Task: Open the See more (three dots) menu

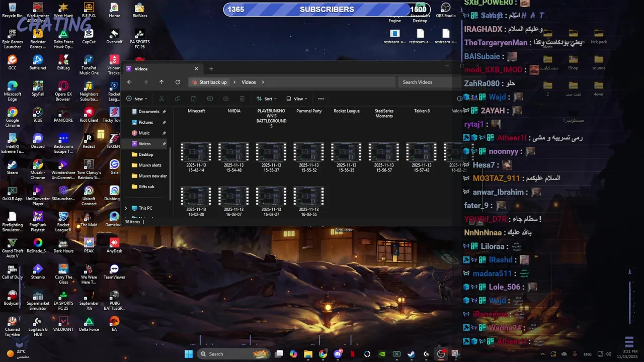Action: tap(321, 99)
